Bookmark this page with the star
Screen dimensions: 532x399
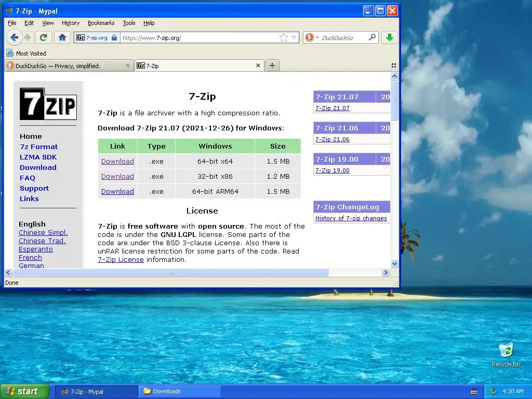coord(283,37)
